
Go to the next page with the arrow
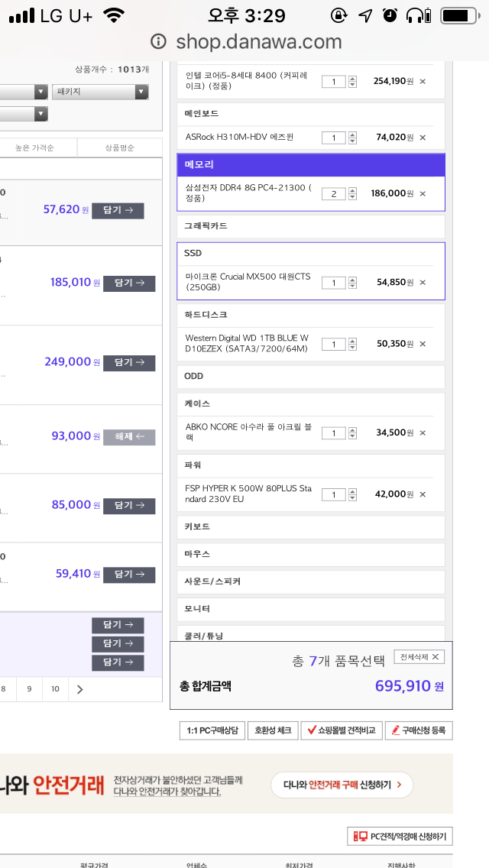click(80, 689)
